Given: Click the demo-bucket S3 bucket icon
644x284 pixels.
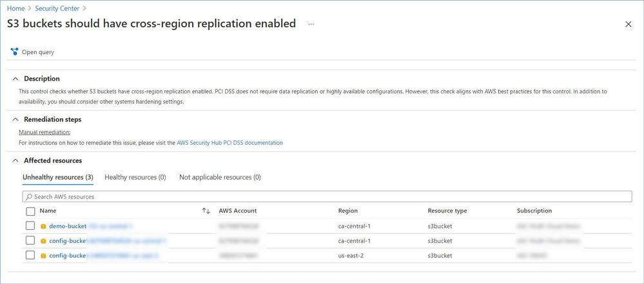Looking at the screenshot, I should (43, 226).
